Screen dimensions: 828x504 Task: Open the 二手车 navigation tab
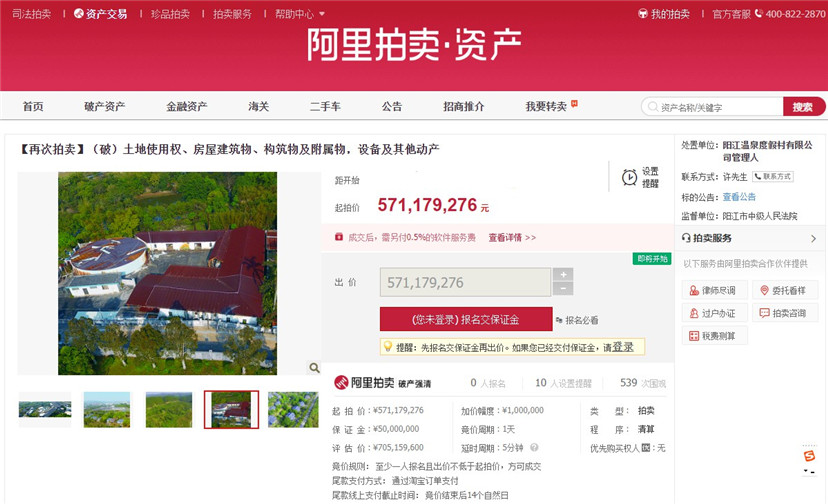tap(325, 107)
